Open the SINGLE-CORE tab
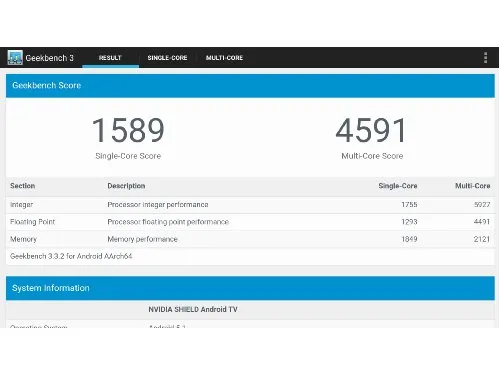500x375 pixels. (x=167, y=58)
